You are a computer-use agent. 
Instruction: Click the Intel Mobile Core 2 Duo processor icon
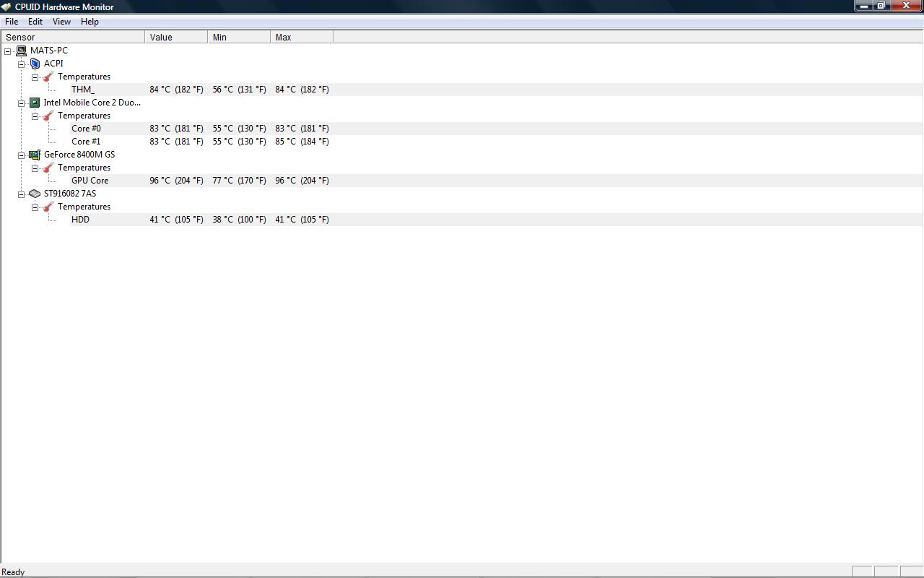35,103
